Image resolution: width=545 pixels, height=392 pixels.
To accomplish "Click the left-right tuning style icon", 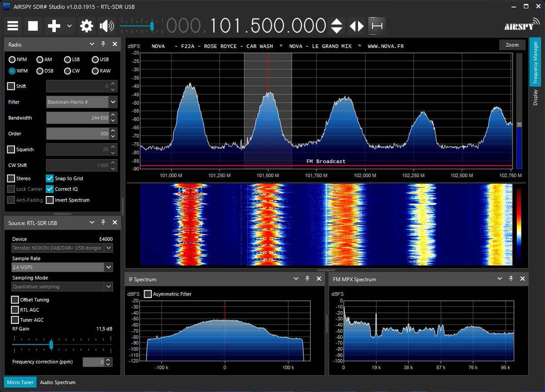I will pos(357,26).
